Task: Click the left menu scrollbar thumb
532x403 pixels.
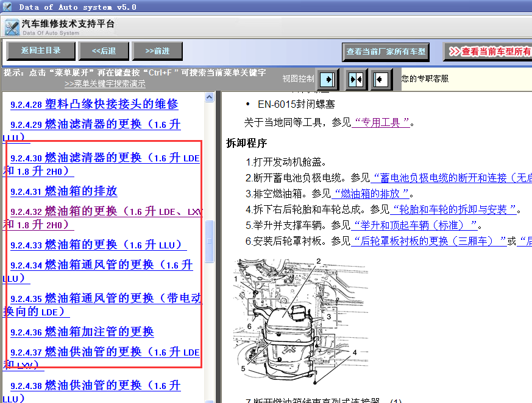Action: (x=210, y=241)
